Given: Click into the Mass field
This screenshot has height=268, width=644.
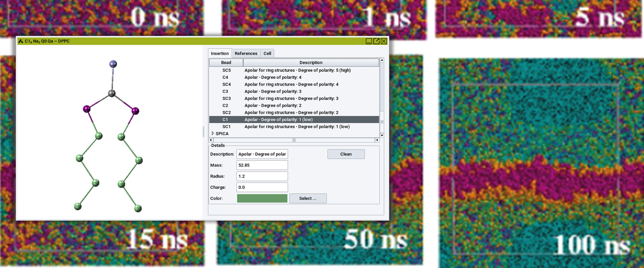Looking at the screenshot, I should click(262, 165).
